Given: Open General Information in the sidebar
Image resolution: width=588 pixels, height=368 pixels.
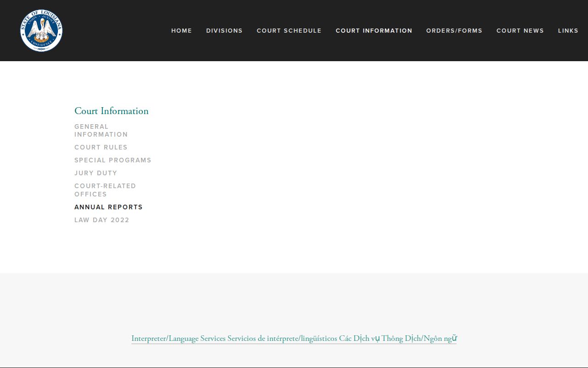Looking at the screenshot, I should [101, 131].
